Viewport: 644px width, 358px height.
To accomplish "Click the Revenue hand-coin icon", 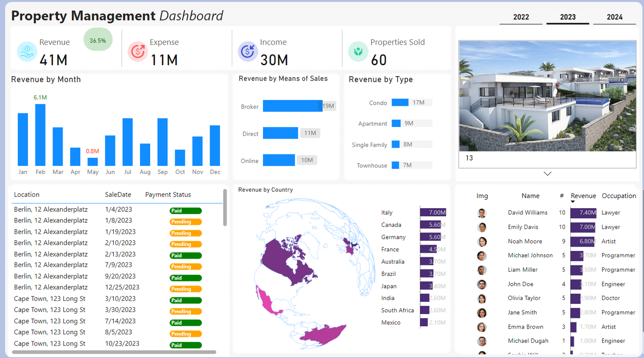I will pos(27,51).
